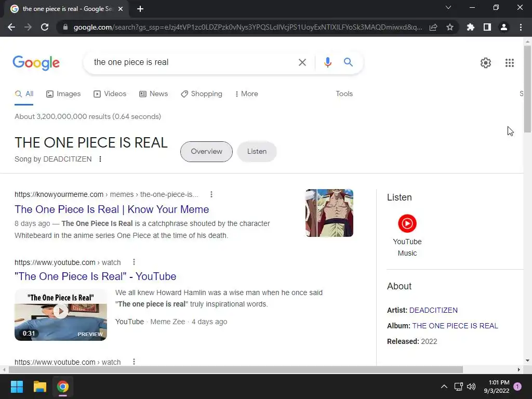Expand the More search categories menu
The width and height of the screenshot is (532, 399).
(247, 94)
